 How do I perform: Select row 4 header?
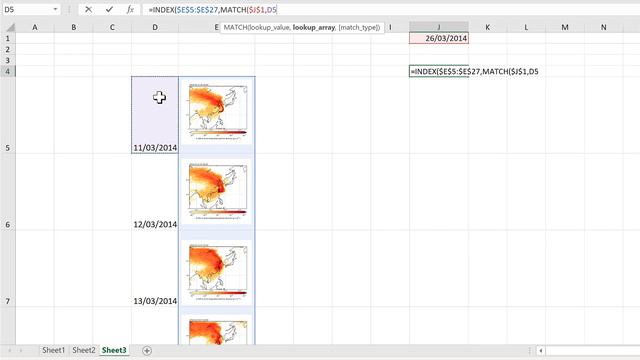(8, 71)
